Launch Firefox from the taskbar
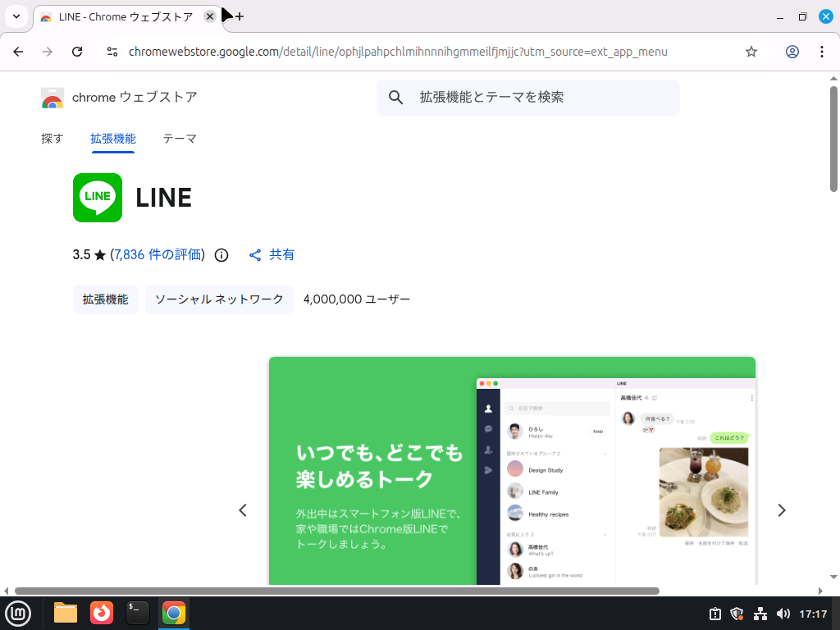Image resolution: width=840 pixels, height=630 pixels. [101, 613]
